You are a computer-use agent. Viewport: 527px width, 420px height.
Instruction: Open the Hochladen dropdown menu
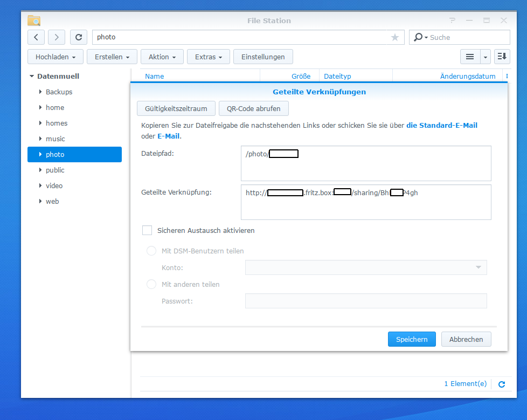[x=56, y=57]
